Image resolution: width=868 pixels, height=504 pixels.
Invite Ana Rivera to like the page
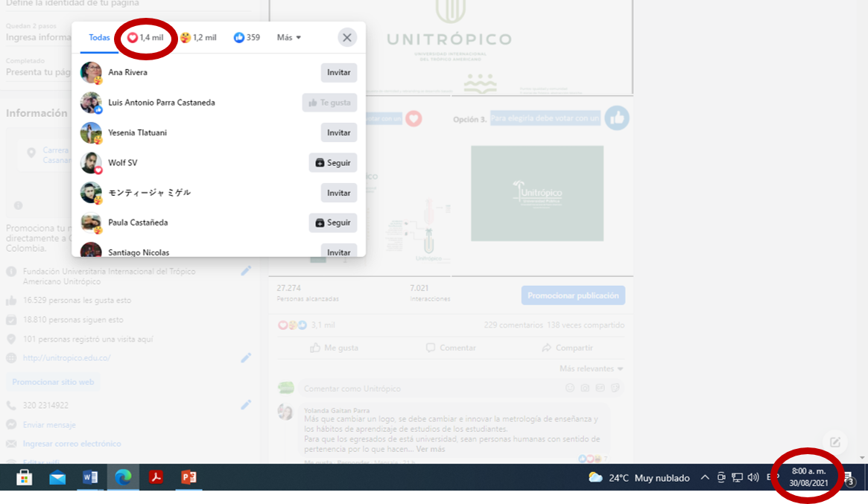(339, 72)
